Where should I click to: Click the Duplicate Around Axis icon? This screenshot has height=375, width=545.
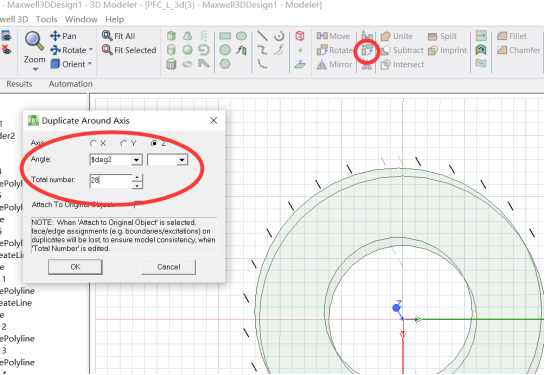coord(367,51)
